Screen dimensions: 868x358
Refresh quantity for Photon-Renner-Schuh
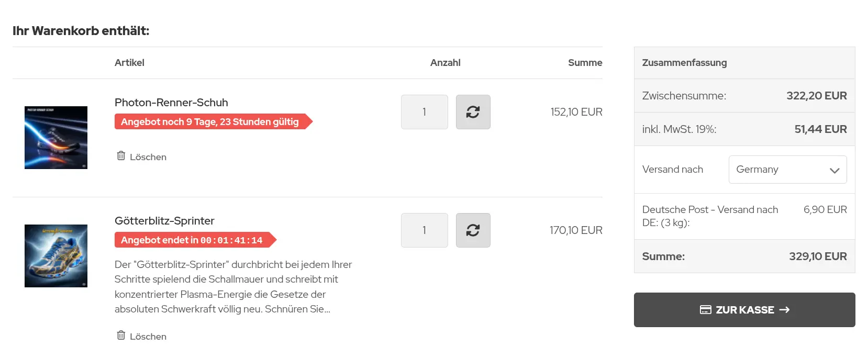pos(473,112)
